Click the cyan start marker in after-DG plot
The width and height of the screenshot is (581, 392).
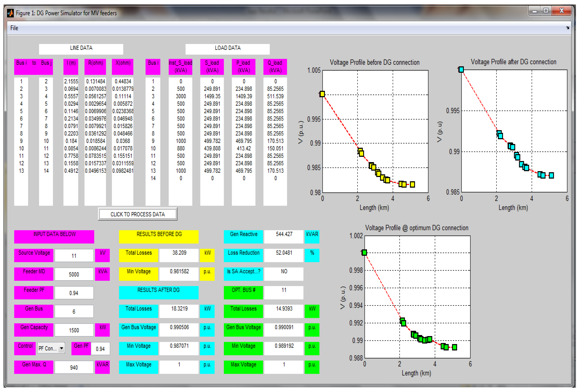click(x=461, y=69)
